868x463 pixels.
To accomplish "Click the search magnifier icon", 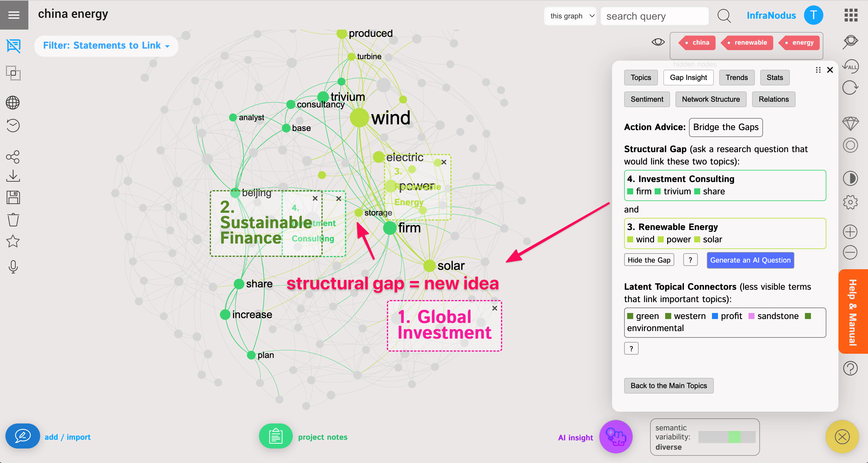I will tap(723, 16).
